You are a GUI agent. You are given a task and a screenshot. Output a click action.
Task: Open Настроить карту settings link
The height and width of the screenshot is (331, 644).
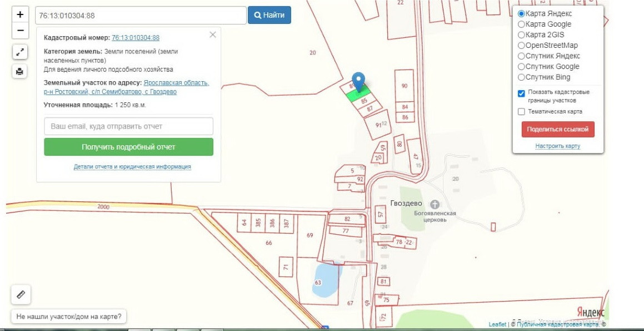(x=557, y=146)
